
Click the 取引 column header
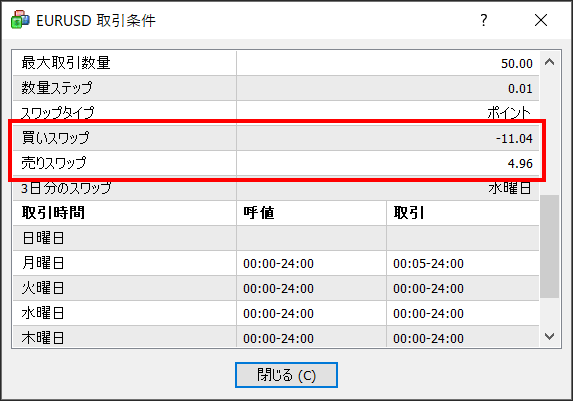[463, 213]
